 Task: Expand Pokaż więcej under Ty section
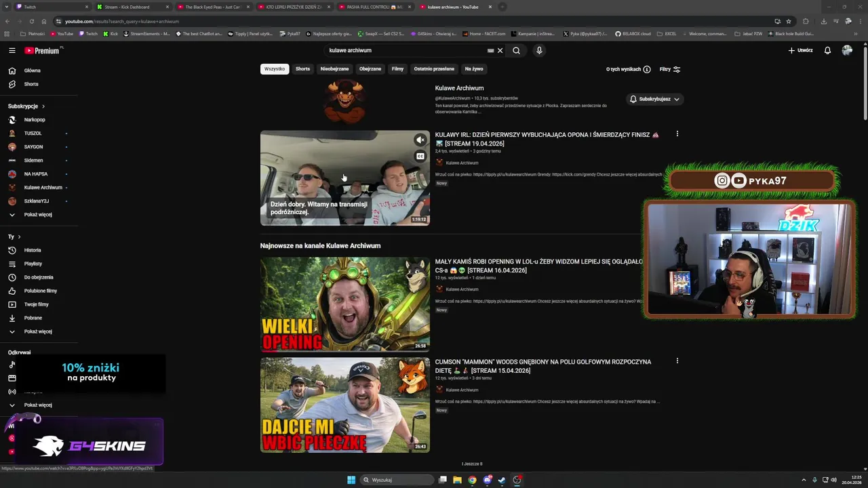pyautogui.click(x=31, y=331)
